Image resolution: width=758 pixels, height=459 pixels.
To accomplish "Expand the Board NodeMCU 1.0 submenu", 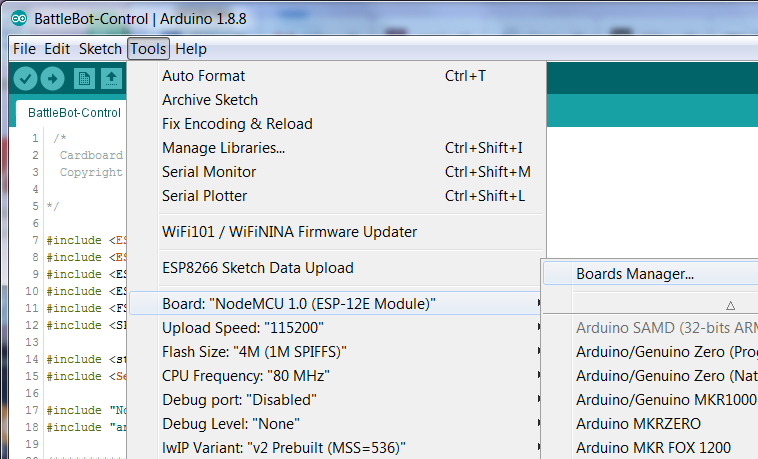I will [x=335, y=304].
